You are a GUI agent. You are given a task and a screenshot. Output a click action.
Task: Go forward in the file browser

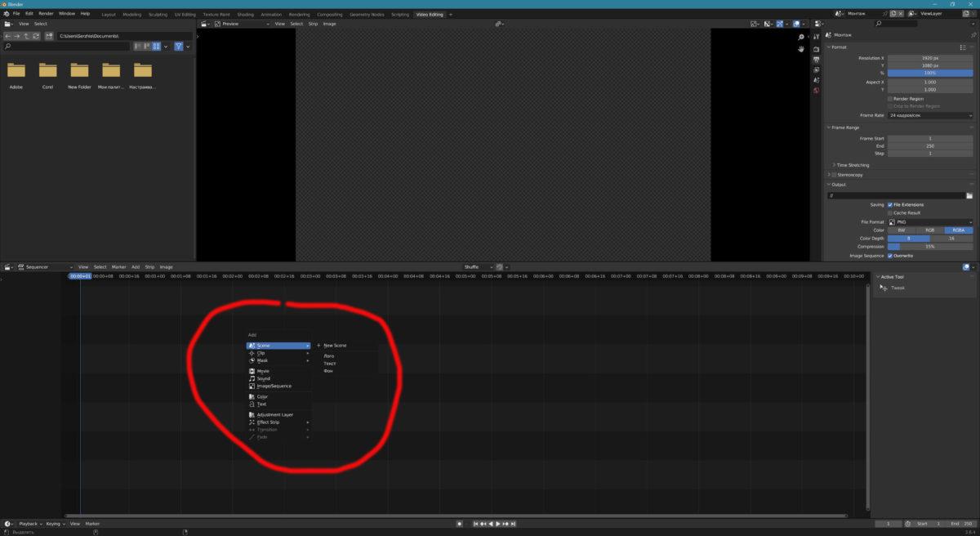tap(17, 36)
